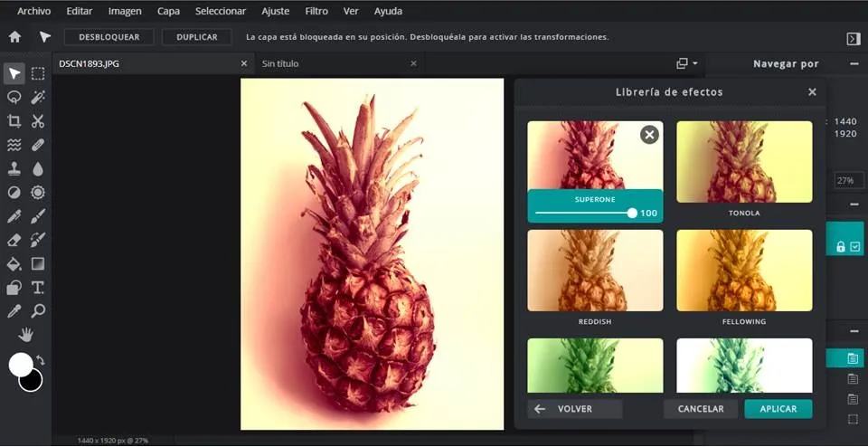868x447 pixels.
Task: Select the Paint Bucket fill tool
Action: pyautogui.click(x=14, y=264)
